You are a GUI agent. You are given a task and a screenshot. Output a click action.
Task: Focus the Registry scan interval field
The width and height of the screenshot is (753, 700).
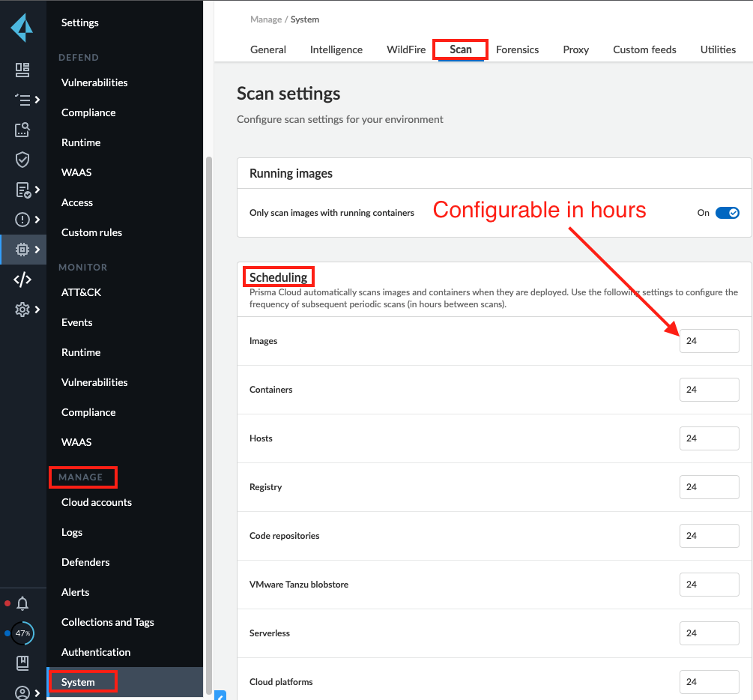709,487
